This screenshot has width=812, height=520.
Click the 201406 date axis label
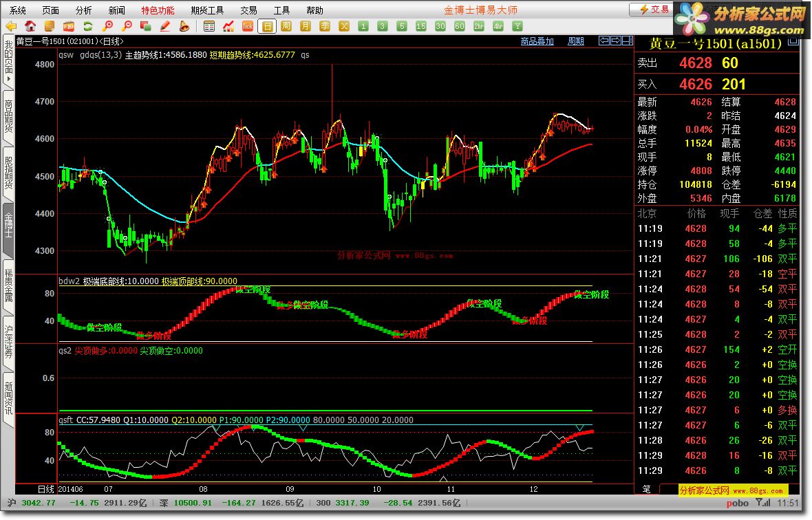(x=70, y=489)
